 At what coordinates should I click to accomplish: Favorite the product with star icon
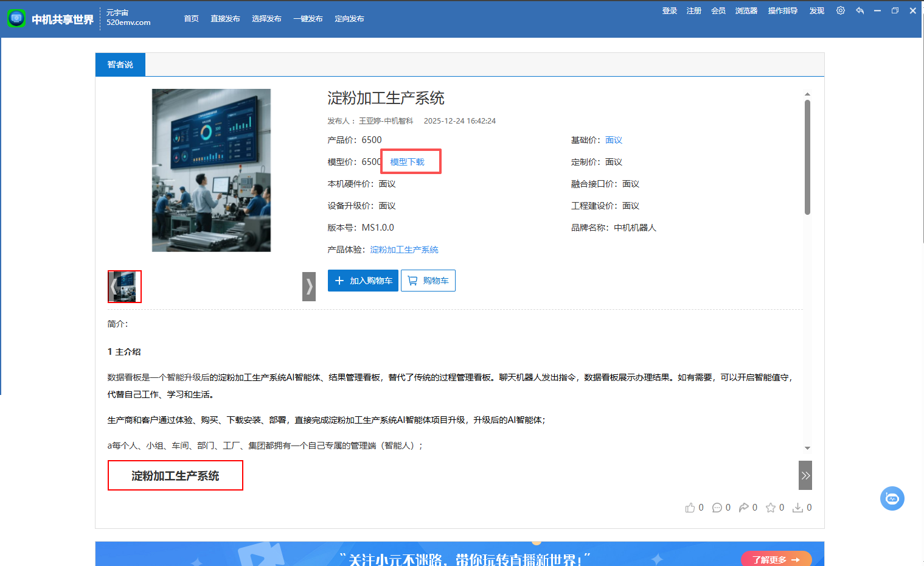tap(771, 508)
